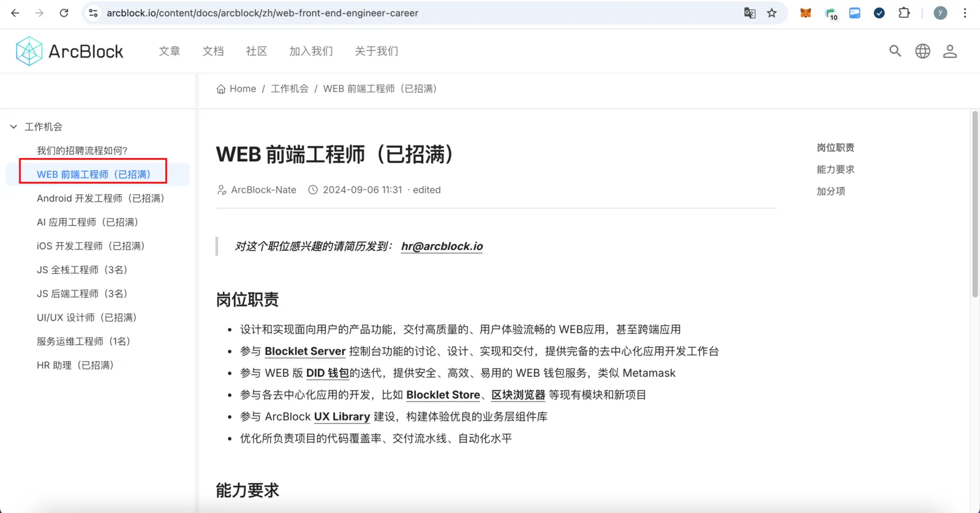Open the Extensions puzzle menu
The width and height of the screenshot is (980, 513).
[904, 13]
